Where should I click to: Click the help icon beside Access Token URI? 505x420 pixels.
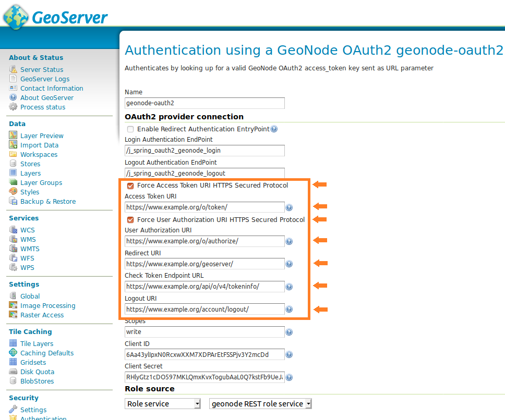tap(289, 207)
